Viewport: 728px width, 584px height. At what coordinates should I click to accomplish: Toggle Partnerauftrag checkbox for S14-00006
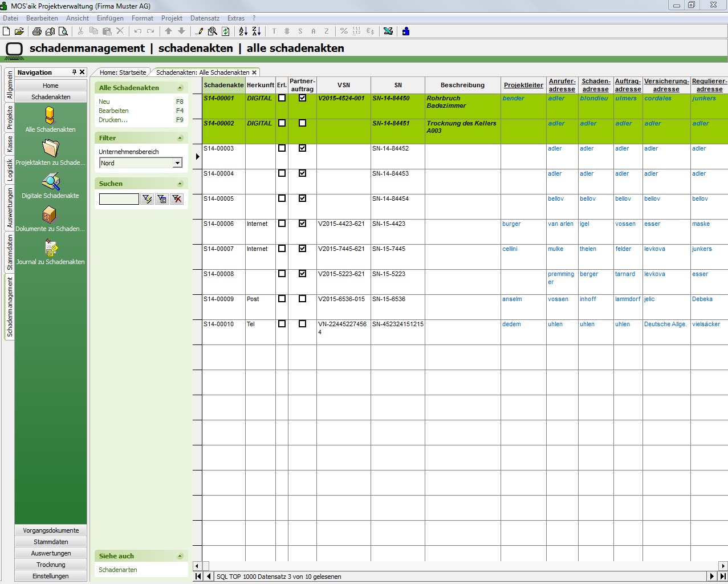tap(302, 224)
